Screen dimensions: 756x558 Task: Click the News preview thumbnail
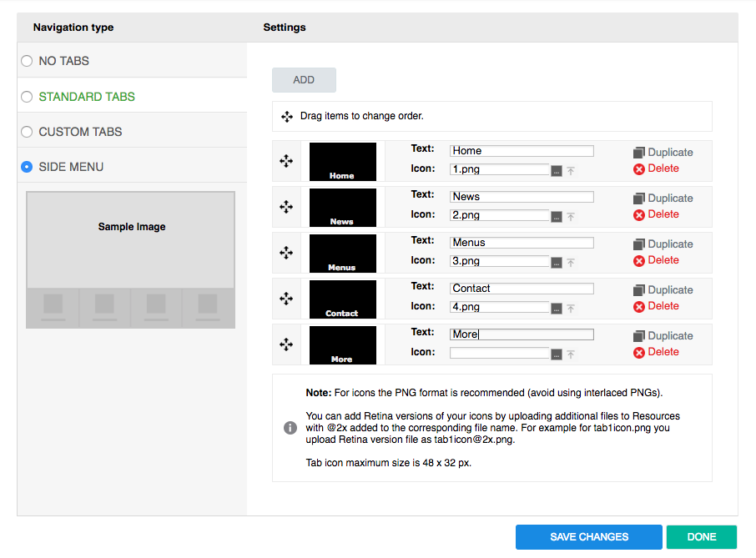(x=343, y=207)
